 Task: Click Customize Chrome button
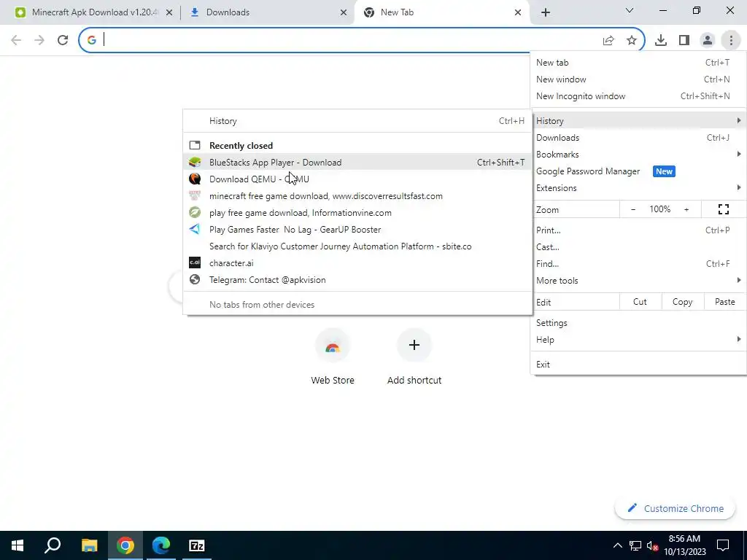676,508
